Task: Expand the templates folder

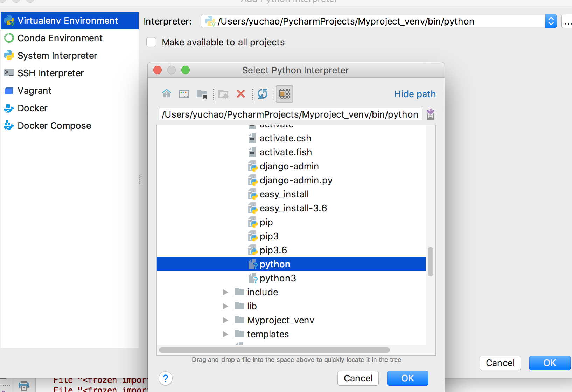Action: tap(225, 334)
